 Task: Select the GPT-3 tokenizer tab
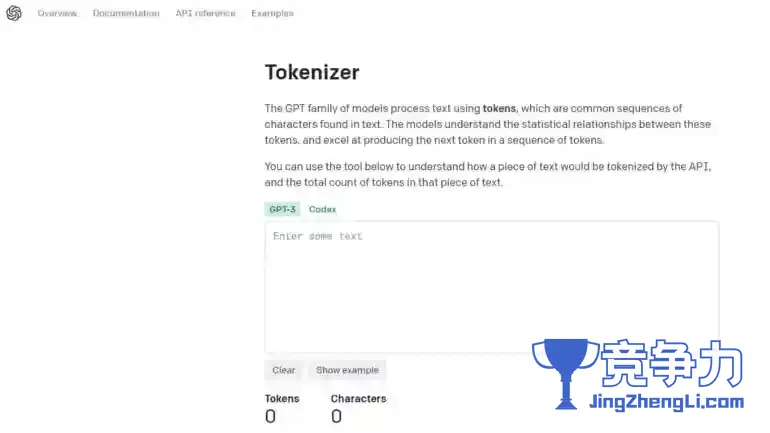282,209
